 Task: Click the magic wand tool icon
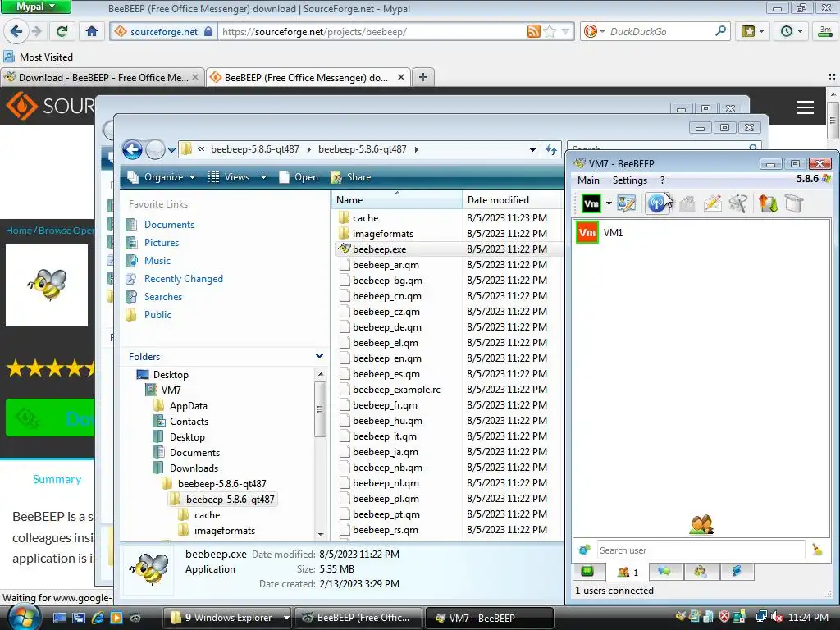(x=737, y=203)
